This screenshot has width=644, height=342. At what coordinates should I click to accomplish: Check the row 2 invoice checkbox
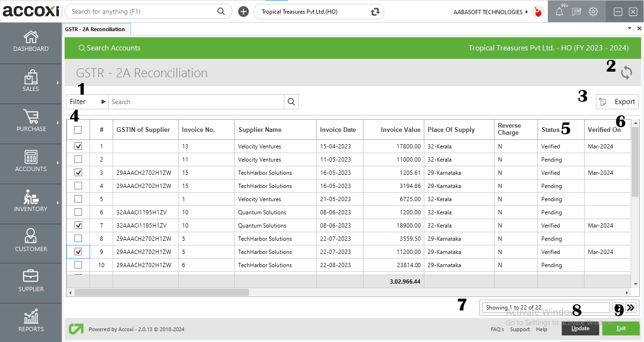tap(78, 160)
